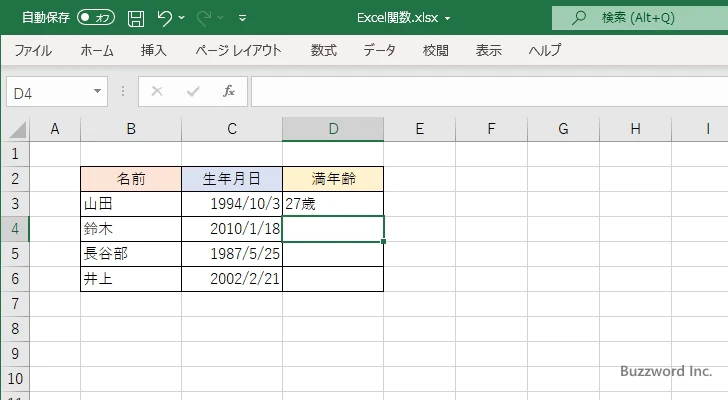Image resolution: width=728 pixels, height=400 pixels.
Task: Open the 表示 tab
Action: click(x=488, y=50)
